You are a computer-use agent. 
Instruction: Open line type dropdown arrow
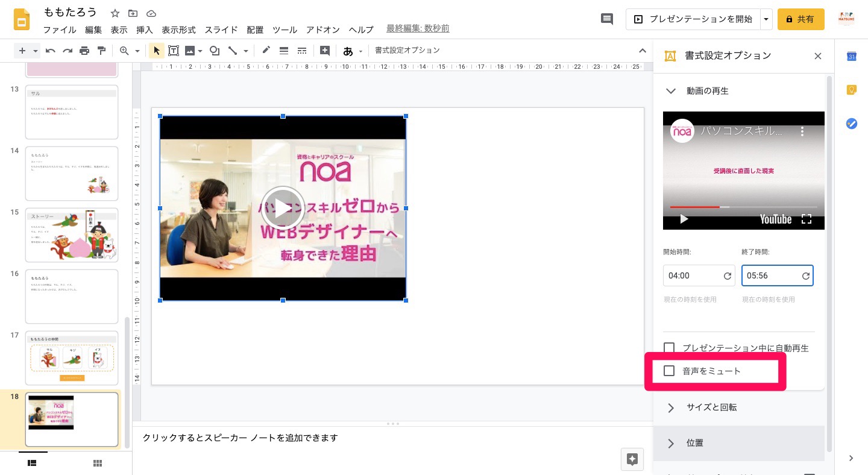click(x=245, y=51)
